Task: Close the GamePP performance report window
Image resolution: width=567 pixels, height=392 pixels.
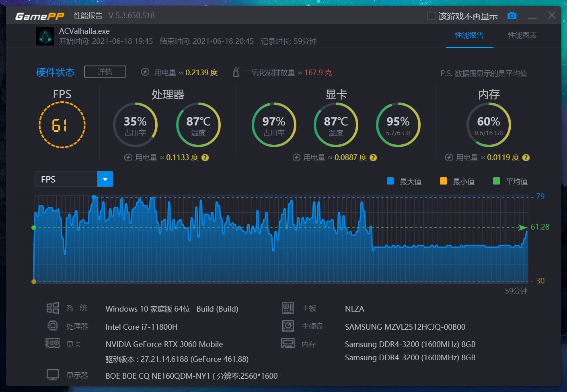Action: point(552,15)
